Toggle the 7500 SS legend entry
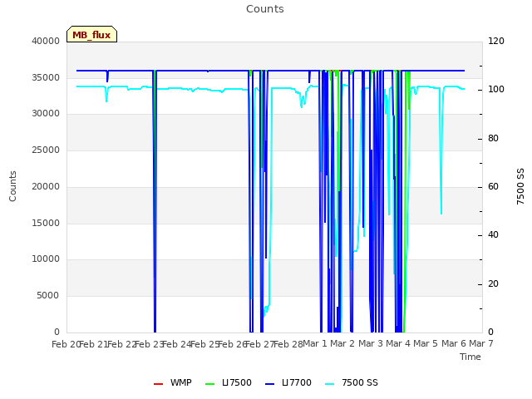 (352, 382)
